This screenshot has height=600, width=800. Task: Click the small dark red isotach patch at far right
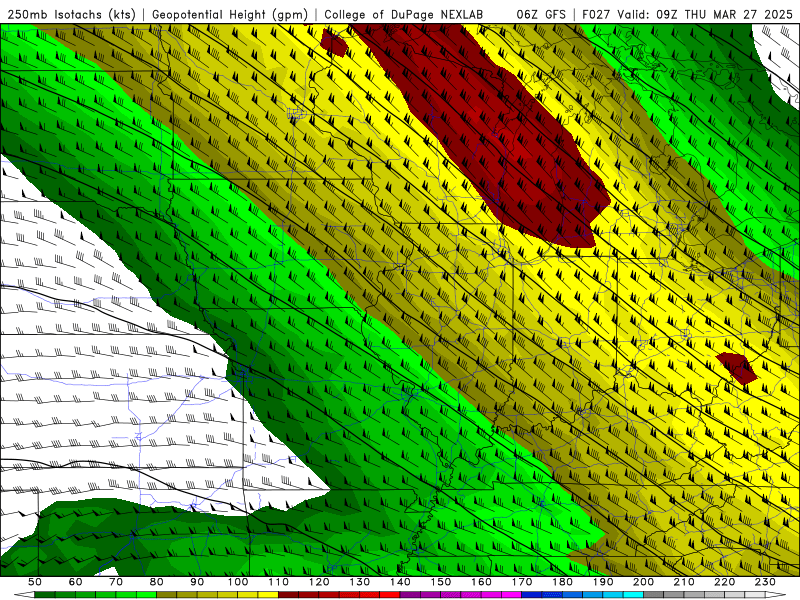click(737, 367)
